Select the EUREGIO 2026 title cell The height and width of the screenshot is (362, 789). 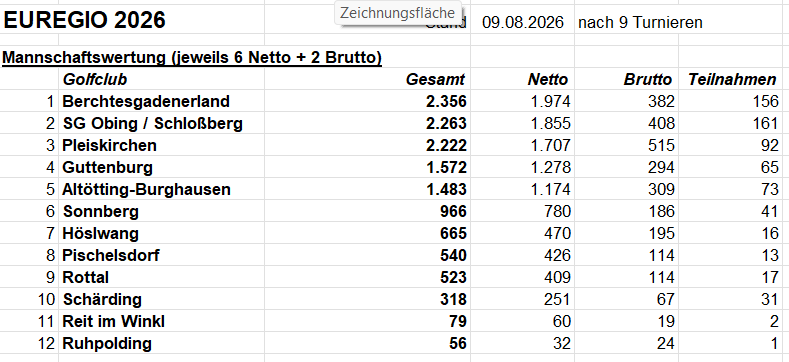84,21
